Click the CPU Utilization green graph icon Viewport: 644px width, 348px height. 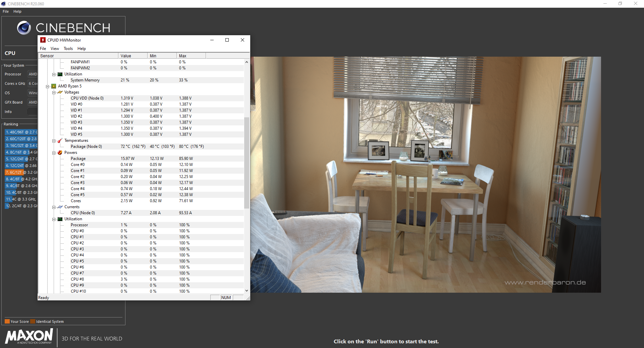pos(60,219)
